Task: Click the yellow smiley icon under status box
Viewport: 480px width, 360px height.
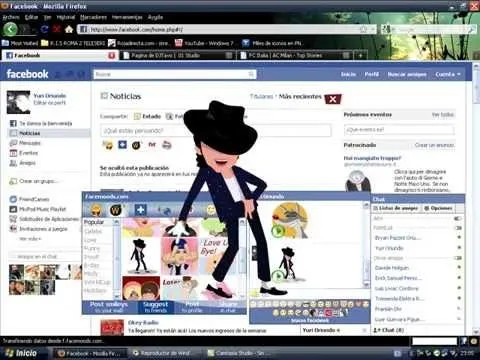Action: pos(108,145)
